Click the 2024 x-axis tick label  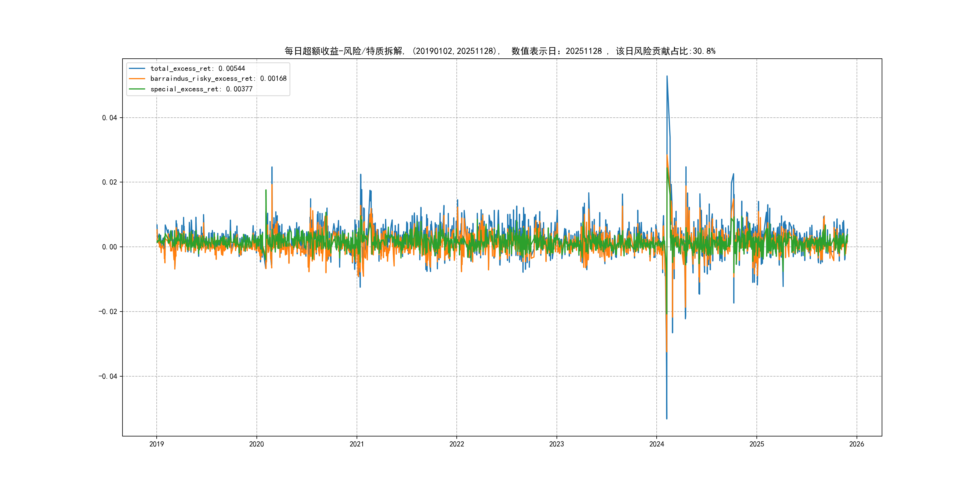(657, 444)
